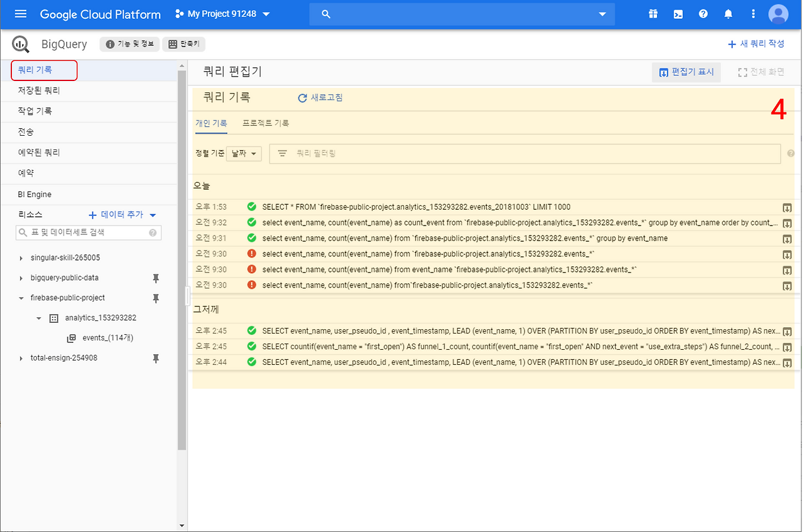Click the 단축키 shortcuts button

(x=184, y=45)
